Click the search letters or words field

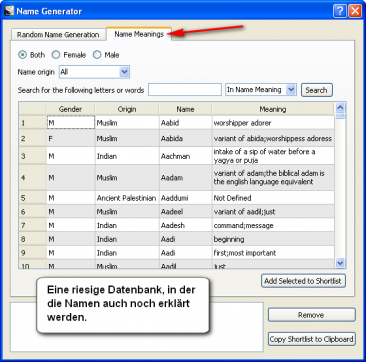[x=185, y=90]
